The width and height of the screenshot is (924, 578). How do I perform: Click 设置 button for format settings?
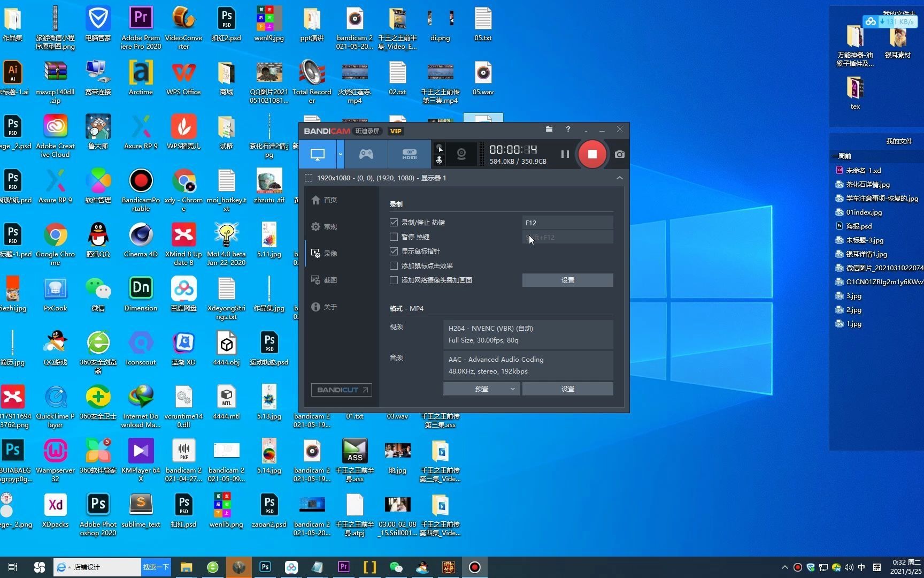[567, 389]
